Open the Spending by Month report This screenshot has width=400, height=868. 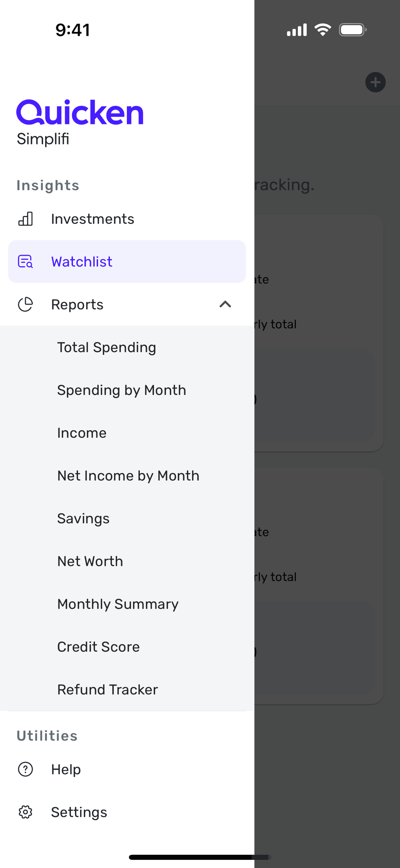[127, 390]
